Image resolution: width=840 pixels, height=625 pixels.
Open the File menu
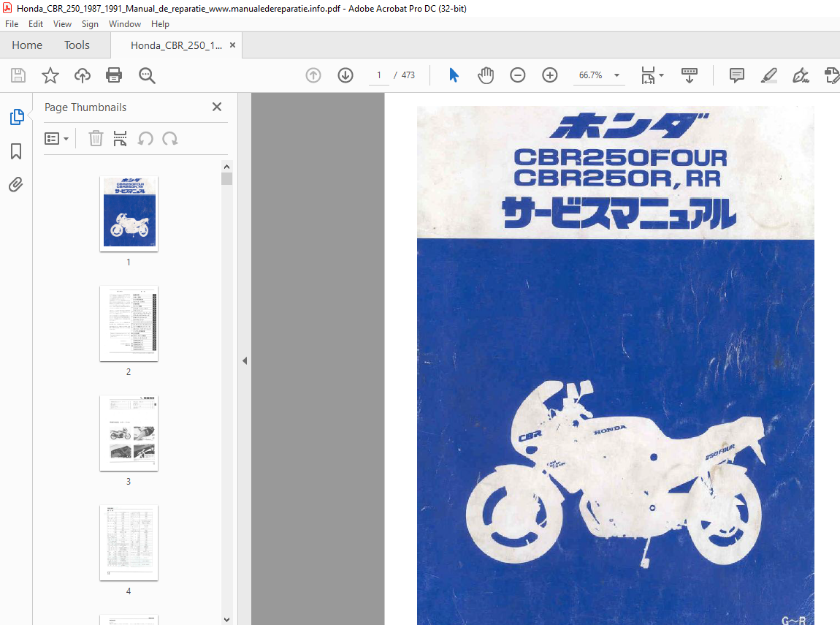(12, 24)
